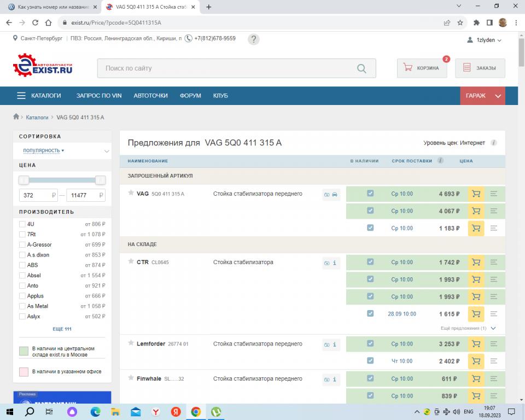
Task: Add VAG 1 183 ₽ offer to cart
Action: pyautogui.click(x=476, y=228)
